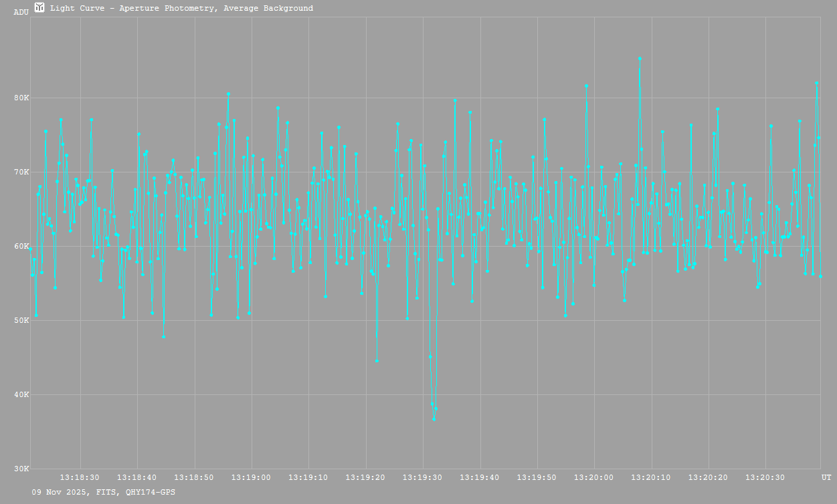837x504 pixels.
Task: Click the last data point at right edge
Action: point(820,276)
